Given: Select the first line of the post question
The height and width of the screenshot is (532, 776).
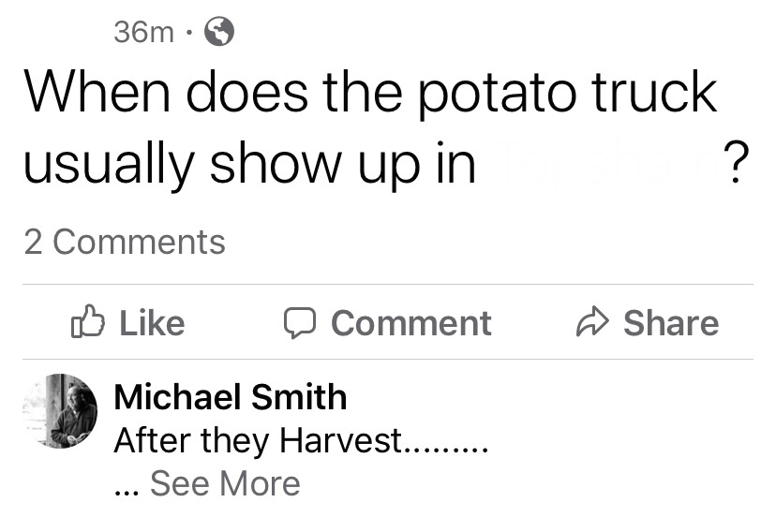Looking at the screenshot, I should (369, 94).
